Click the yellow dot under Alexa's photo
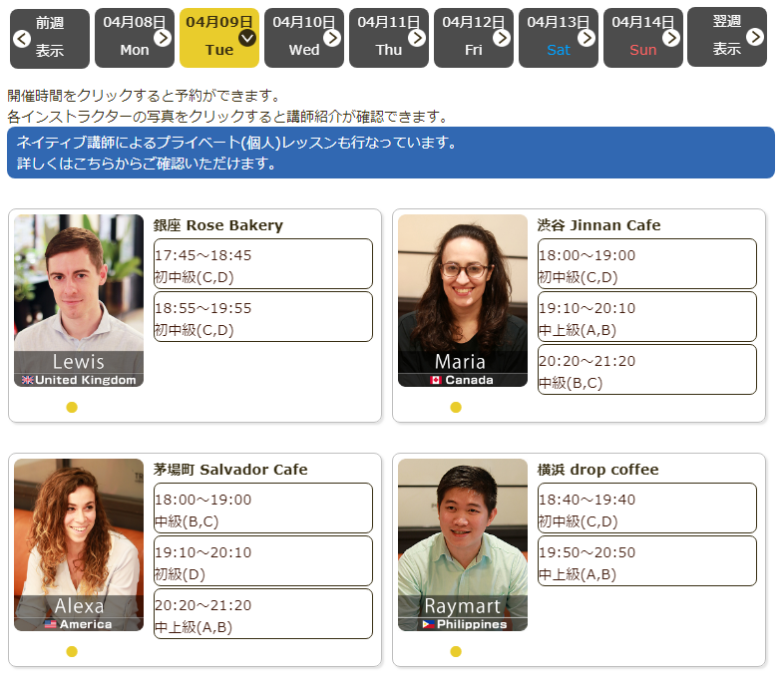The width and height of the screenshot is (784, 681). (x=72, y=651)
